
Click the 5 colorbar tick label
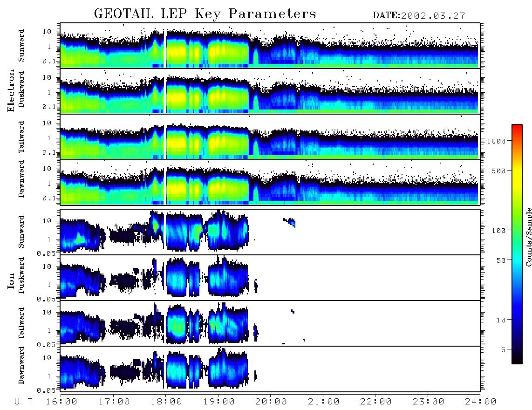click(504, 349)
